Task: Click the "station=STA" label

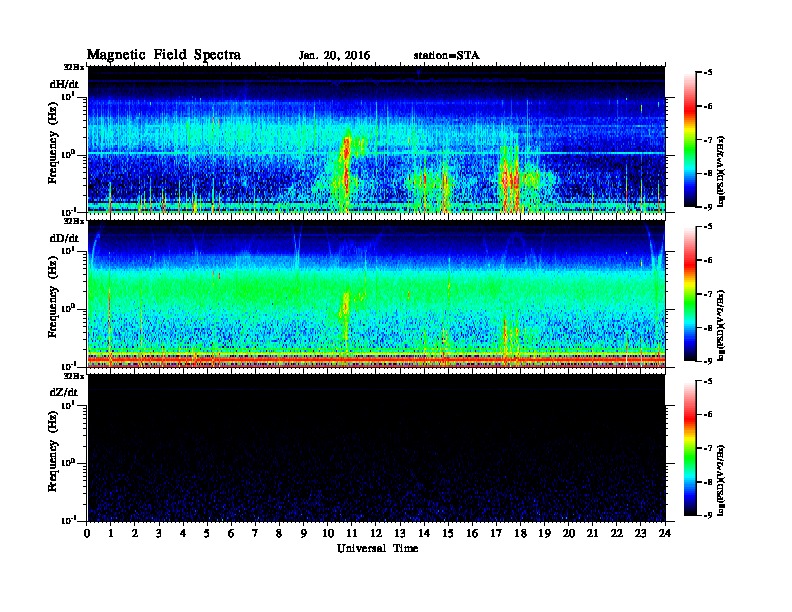Action: 447,56
